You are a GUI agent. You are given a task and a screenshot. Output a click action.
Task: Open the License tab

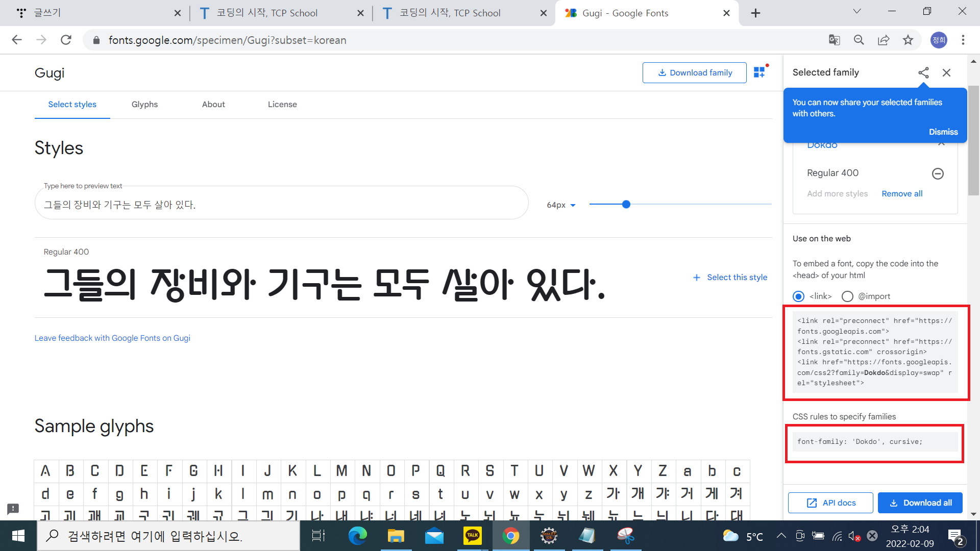[282, 104]
